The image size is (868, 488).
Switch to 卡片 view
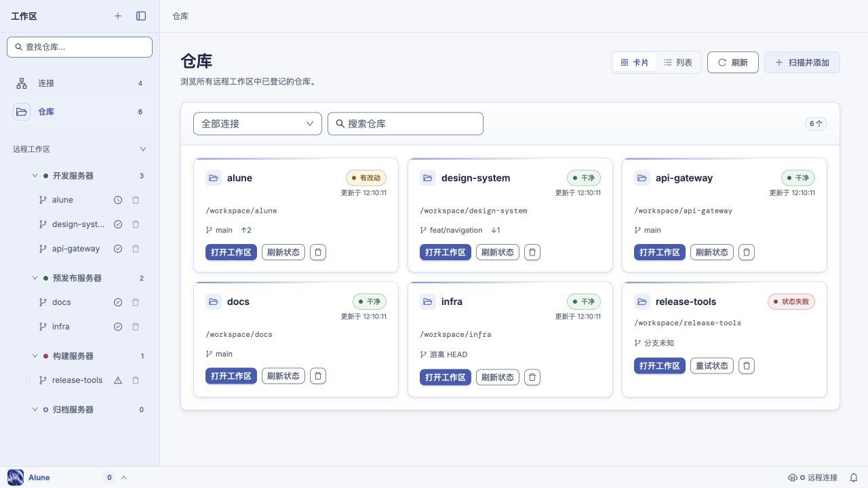click(634, 62)
